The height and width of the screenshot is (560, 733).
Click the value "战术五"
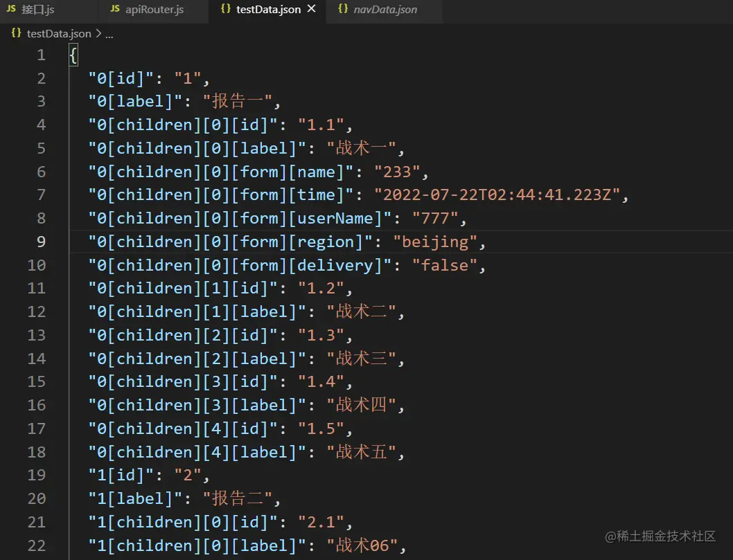[362, 451]
